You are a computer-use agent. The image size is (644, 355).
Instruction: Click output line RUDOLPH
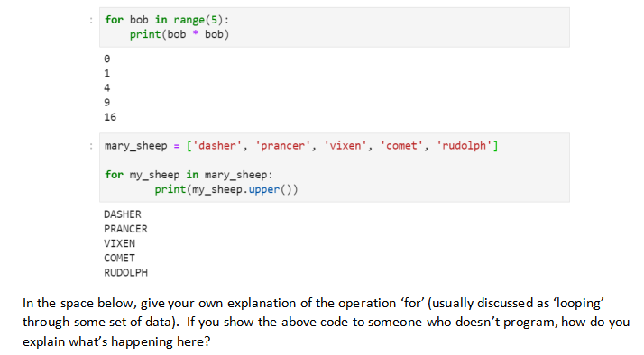click(x=125, y=272)
